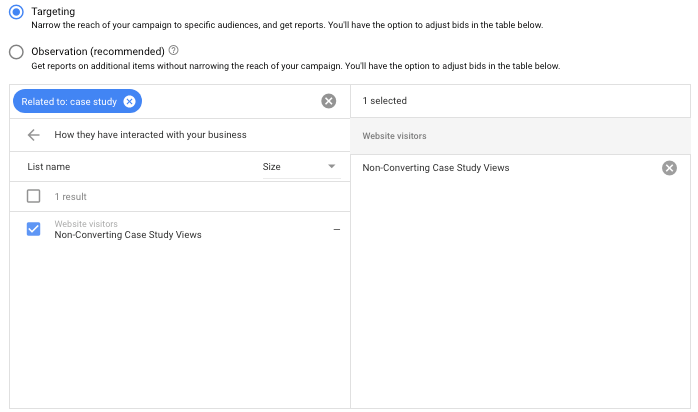Focus the audience search field
This screenshot has width=698, height=412.
pos(230,101)
